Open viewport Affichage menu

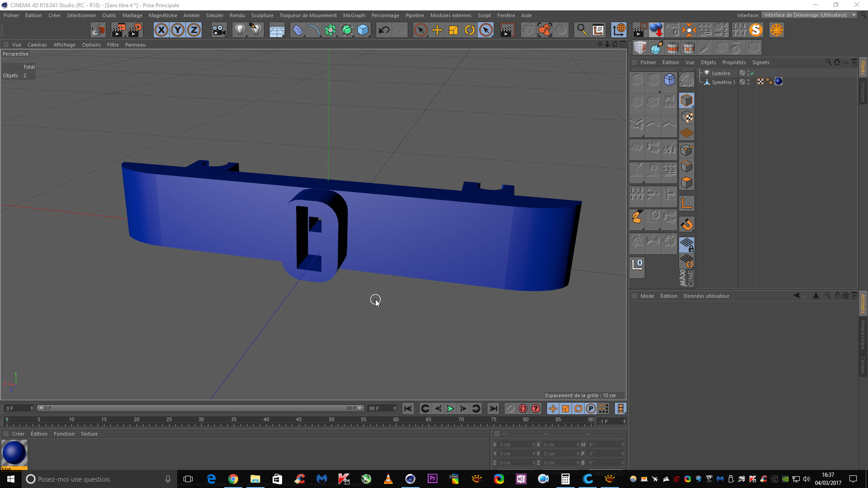coord(64,45)
